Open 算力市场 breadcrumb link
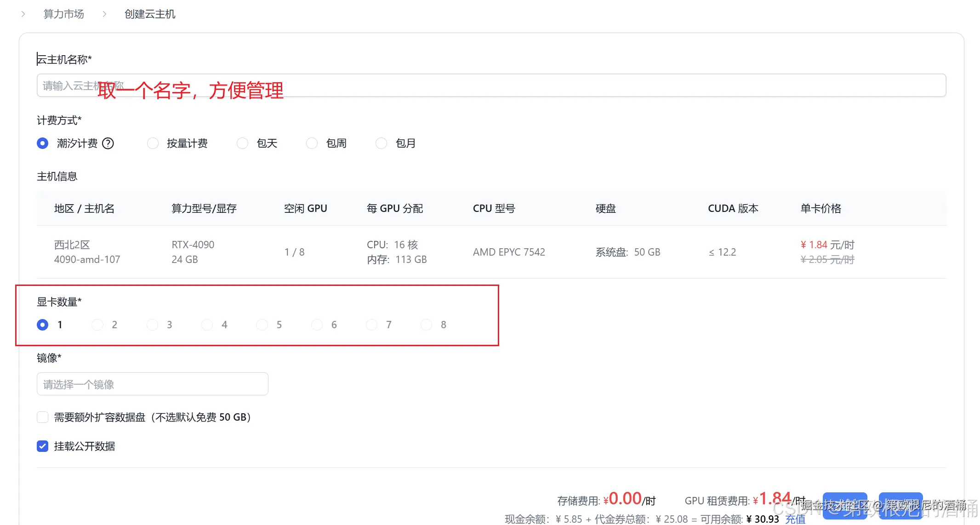This screenshot has width=980, height=525. 63,14
